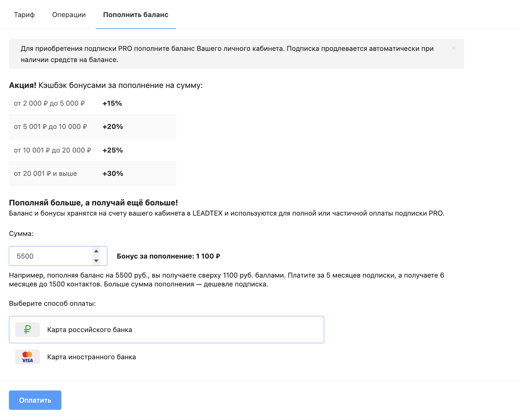Click the +30% cashback row
Screen dimensions: 519x420
pos(92,174)
